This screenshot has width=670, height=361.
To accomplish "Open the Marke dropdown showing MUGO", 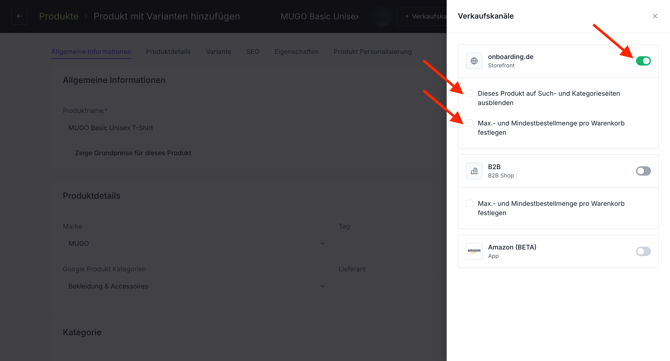I will tap(196, 243).
